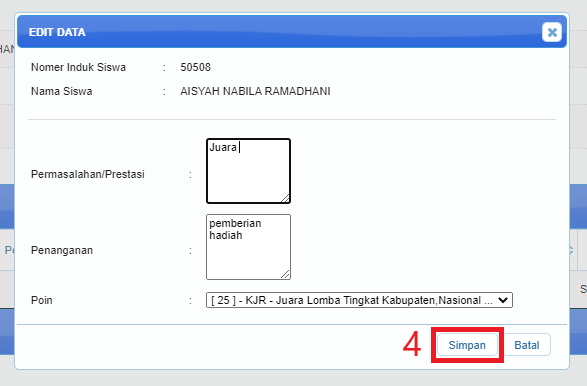
Task: Select the name AISYAH NABILA RAMADHANI
Action: point(255,91)
